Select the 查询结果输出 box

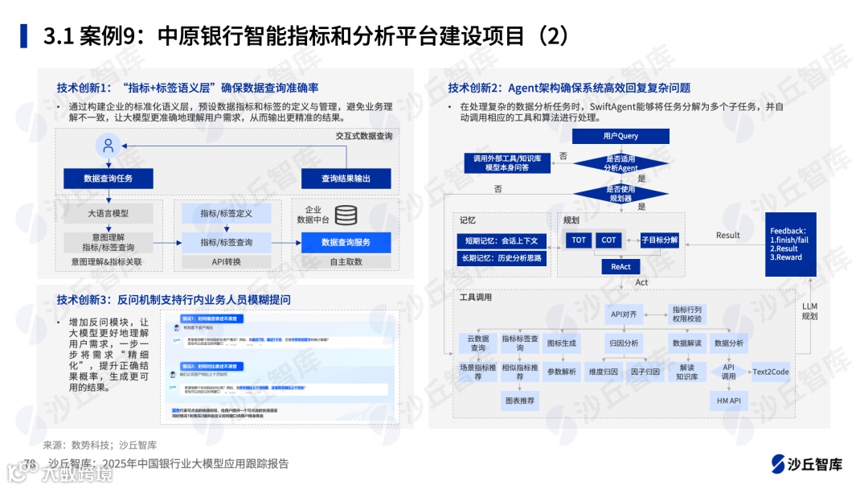pos(346,179)
